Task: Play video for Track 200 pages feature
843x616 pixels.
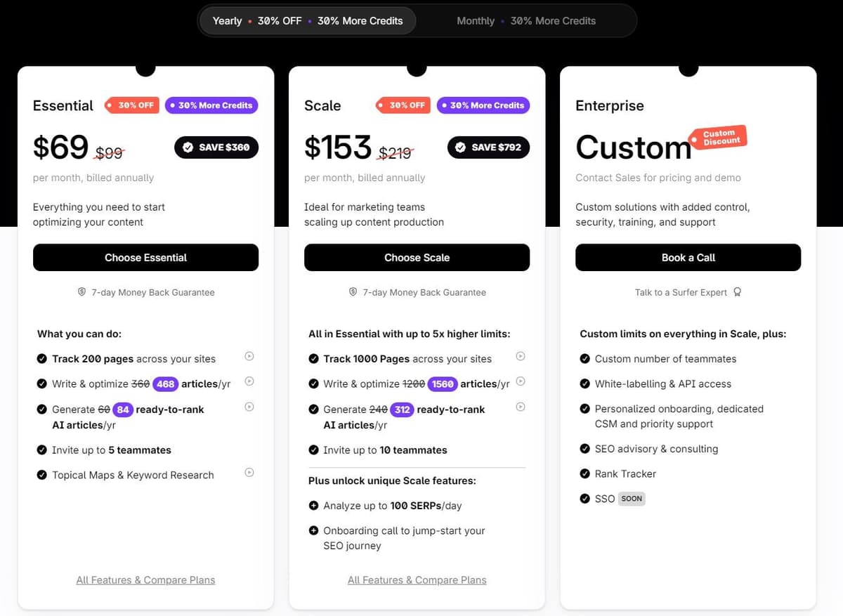Action: [249, 356]
